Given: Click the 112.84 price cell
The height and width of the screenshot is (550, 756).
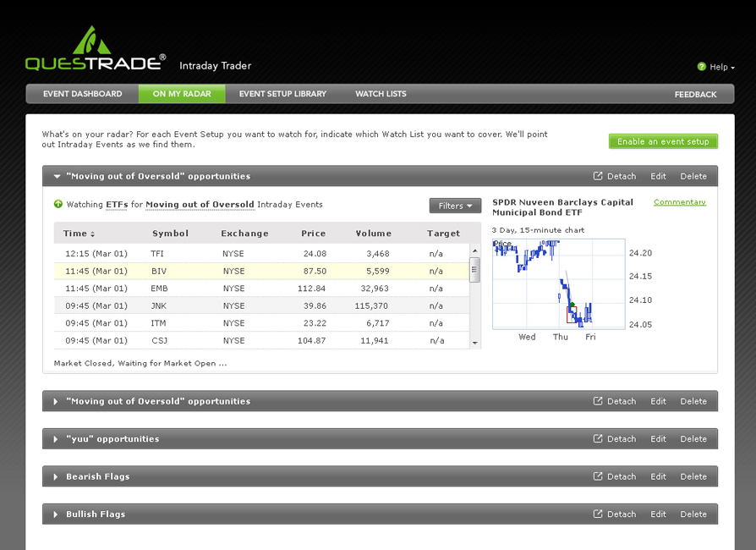Looking at the screenshot, I should coord(311,288).
